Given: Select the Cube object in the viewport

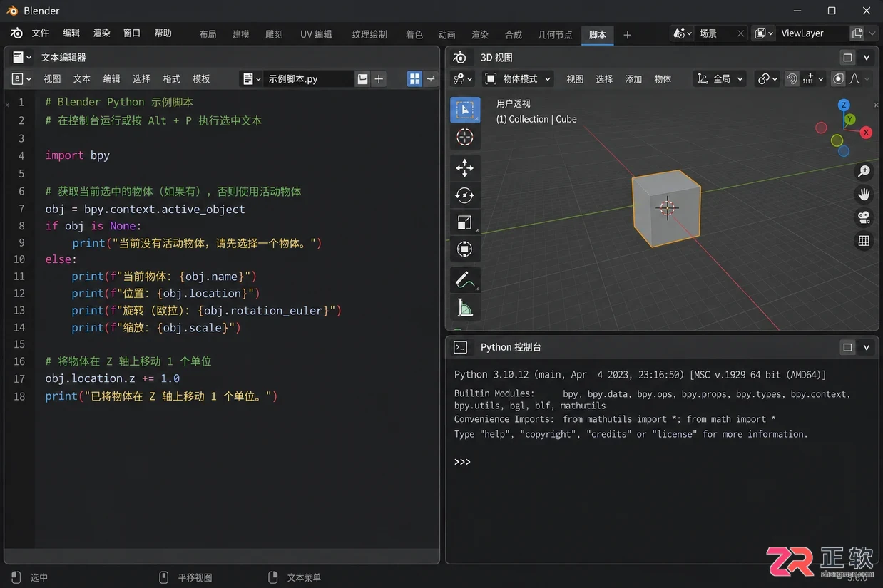Looking at the screenshot, I should coord(666,208).
